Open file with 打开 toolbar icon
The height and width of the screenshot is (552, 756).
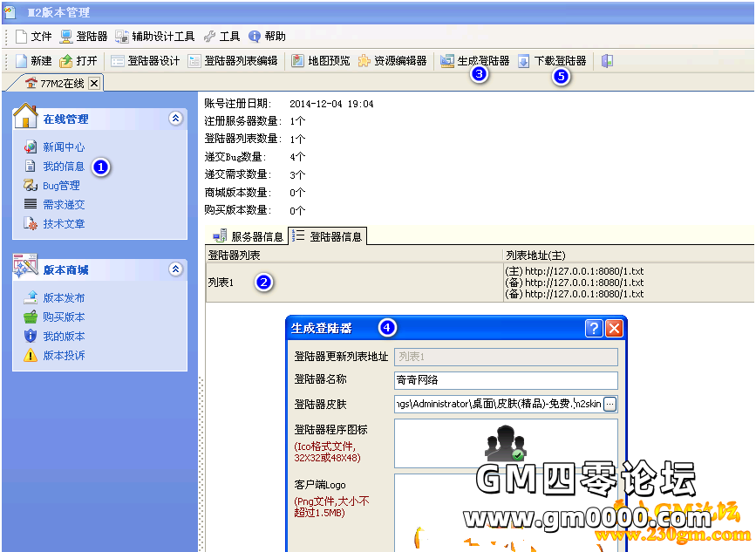(78, 61)
